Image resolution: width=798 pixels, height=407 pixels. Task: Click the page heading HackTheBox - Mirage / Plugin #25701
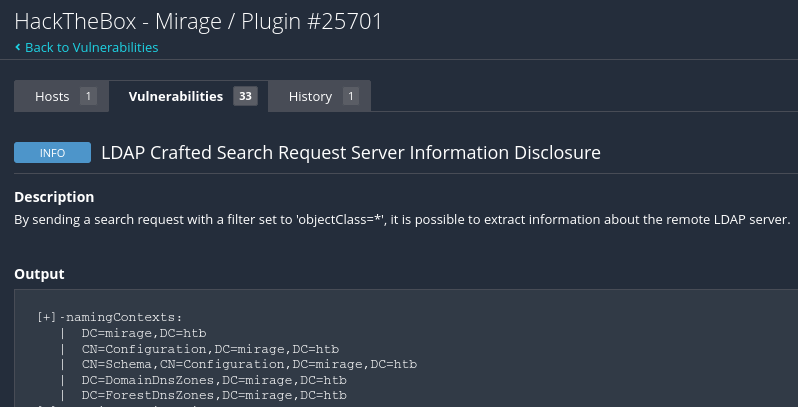[x=198, y=22]
